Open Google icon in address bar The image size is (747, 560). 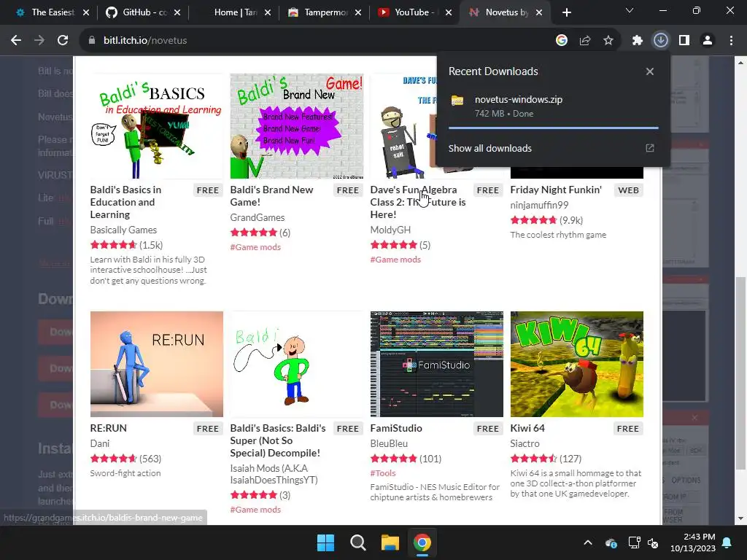pos(562,41)
